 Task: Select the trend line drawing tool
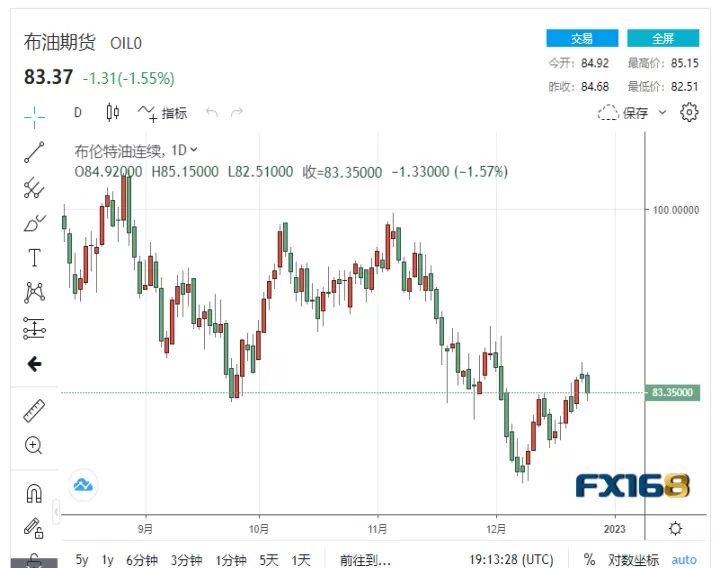[x=34, y=152]
